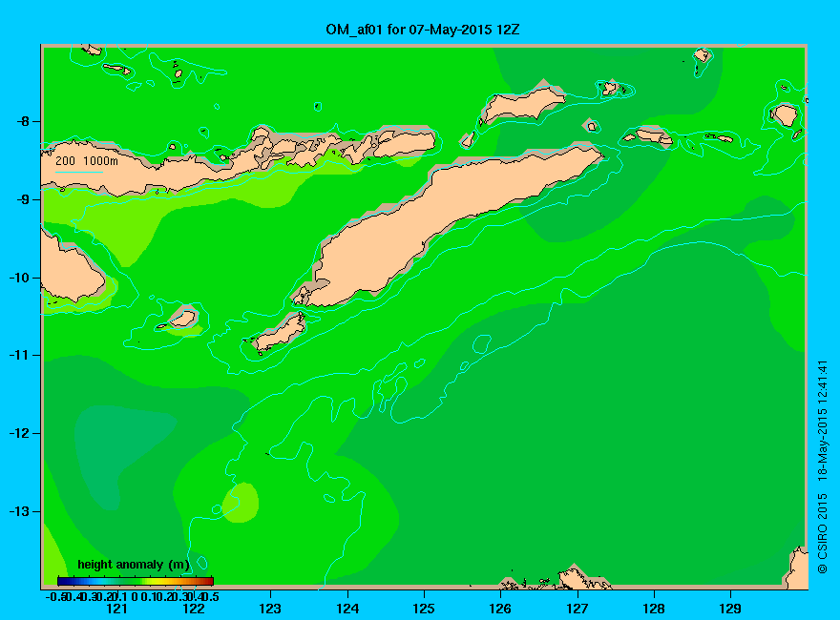Click longitude axis label 127

(577, 609)
